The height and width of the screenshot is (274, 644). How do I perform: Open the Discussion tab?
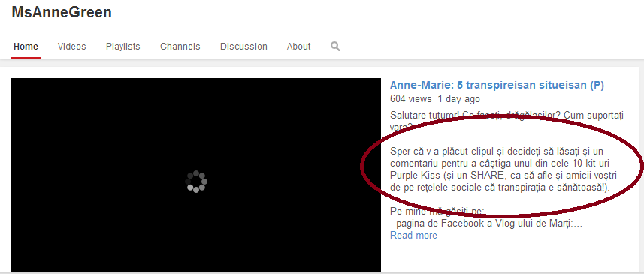click(x=243, y=47)
